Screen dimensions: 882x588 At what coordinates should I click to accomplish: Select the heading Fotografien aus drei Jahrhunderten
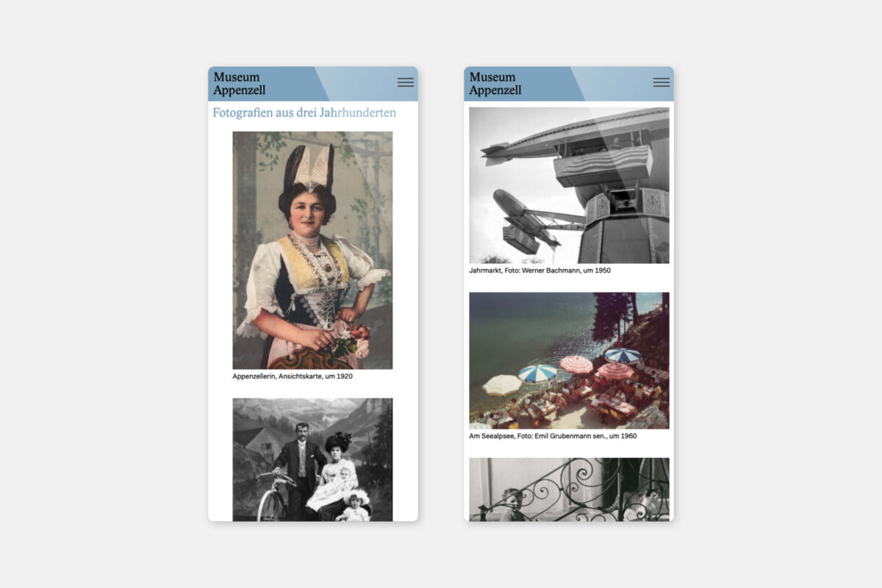point(304,112)
